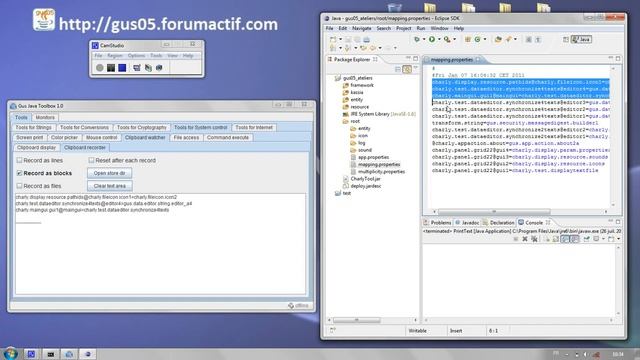The width and height of the screenshot is (640, 360).
Task: Uncheck the Record as blocks checkbox
Action: [x=19, y=173]
